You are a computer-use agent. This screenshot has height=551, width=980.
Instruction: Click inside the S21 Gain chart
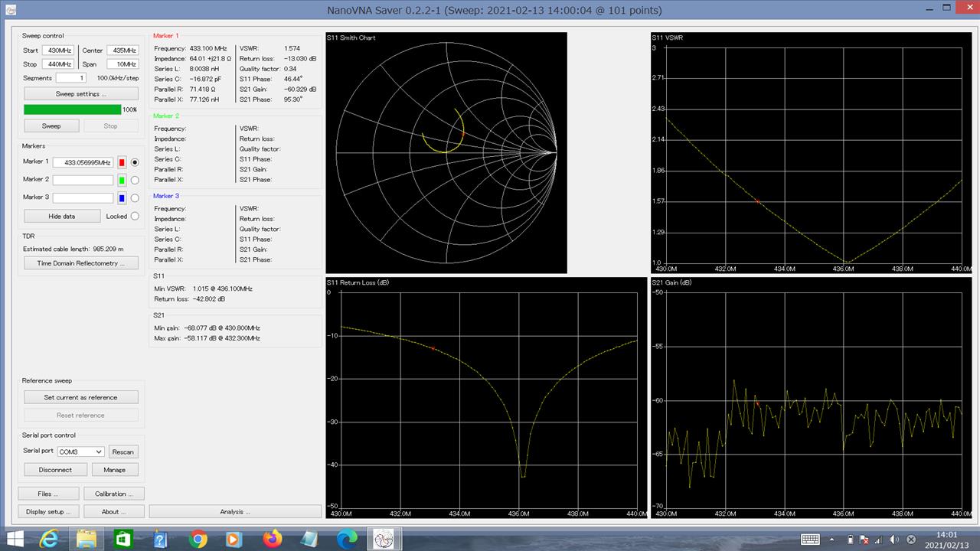coord(811,398)
